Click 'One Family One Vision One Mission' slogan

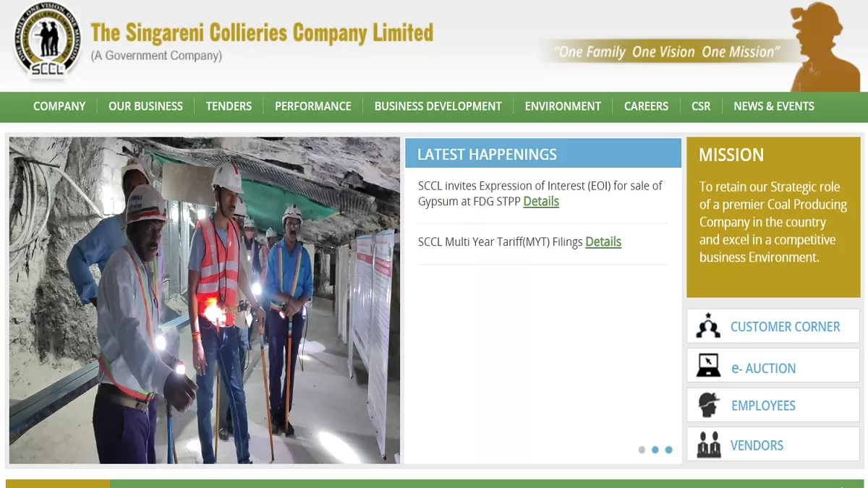666,52
